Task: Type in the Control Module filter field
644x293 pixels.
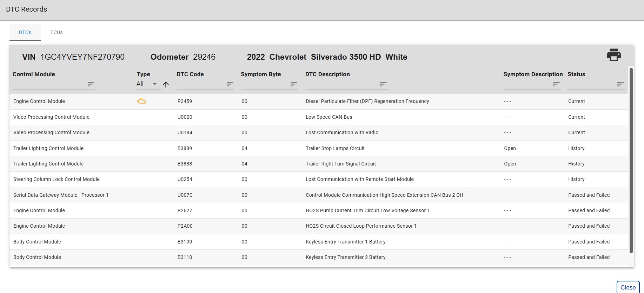Action: (x=49, y=84)
